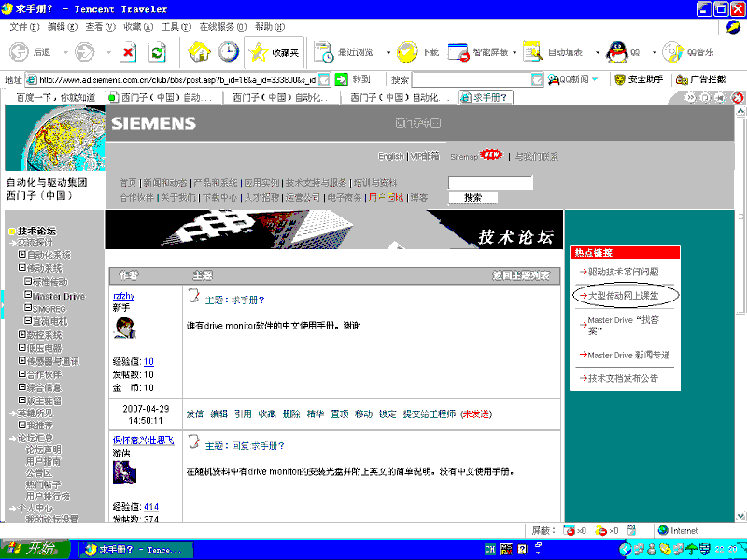This screenshot has height=560, width=747.
Task: Open 大型传动网上课堂 hot link
Action: (x=623, y=296)
